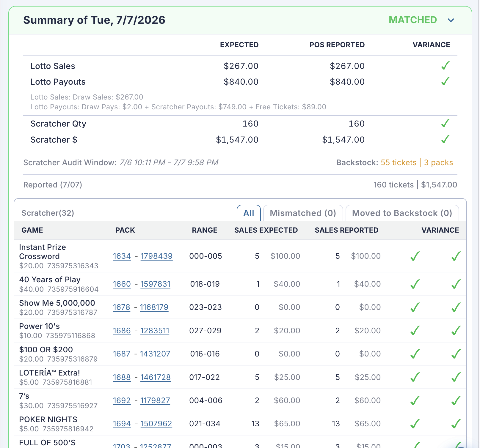
Task: Open pack link 1431207
Action: [x=155, y=354]
